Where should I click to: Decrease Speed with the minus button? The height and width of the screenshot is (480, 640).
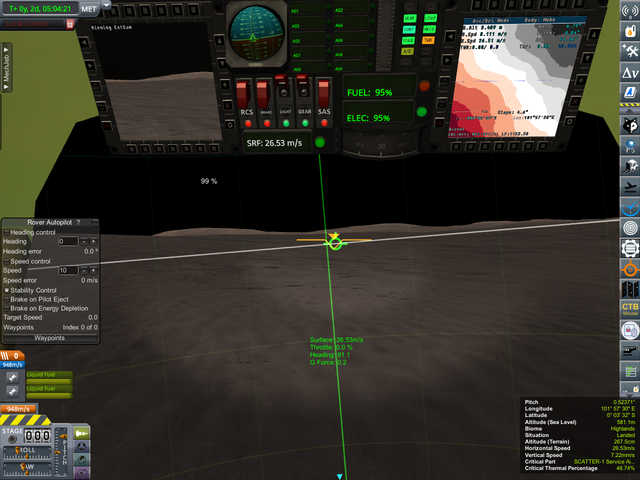pyautogui.click(x=84, y=270)
